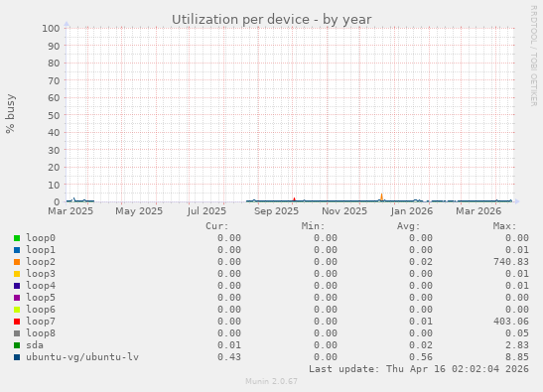Click the Sep 2025 x-axis label

click(276, 211)
